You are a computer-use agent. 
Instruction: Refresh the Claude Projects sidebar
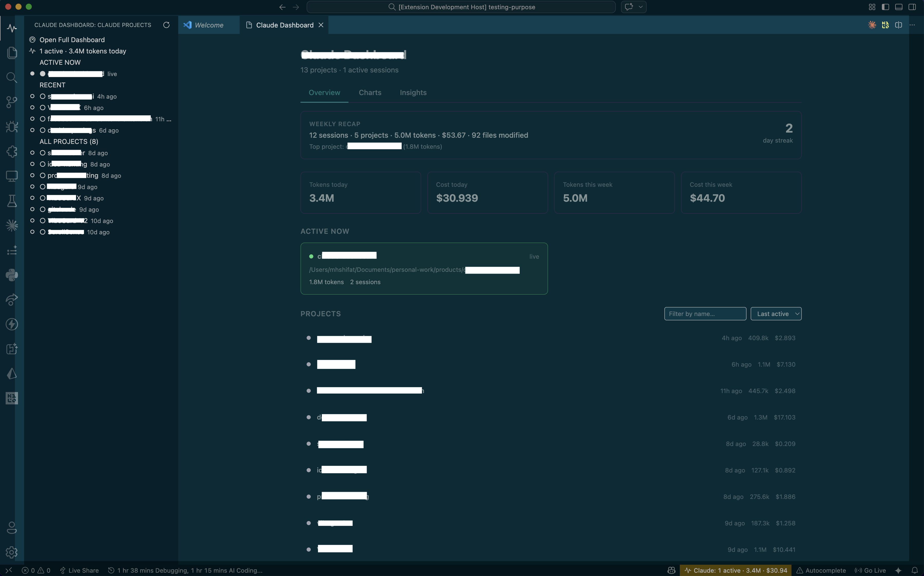(166, 25)
